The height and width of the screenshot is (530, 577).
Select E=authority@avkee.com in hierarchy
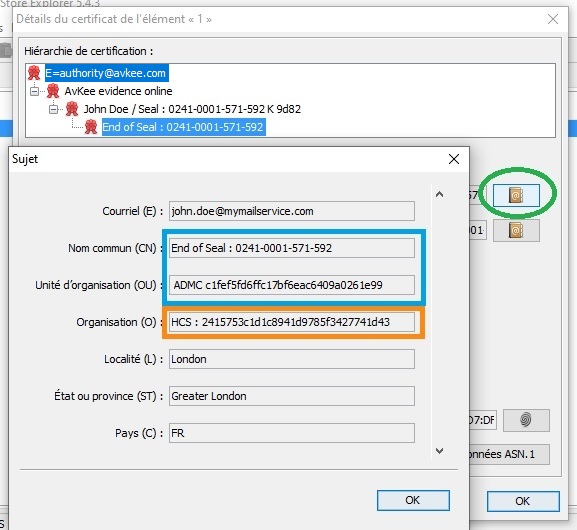tap(107, 73)
